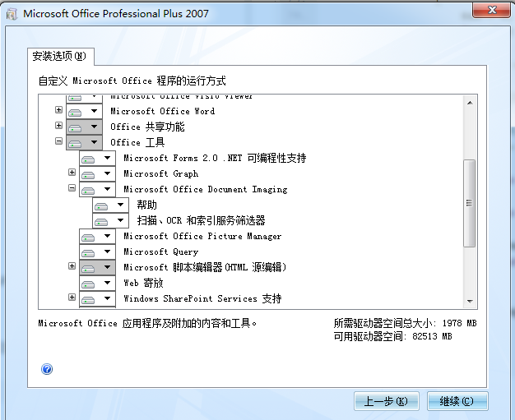
Task: Open install-state dropdown for Microsoft Forms 2.0 .NET
Action: [97, 158]
